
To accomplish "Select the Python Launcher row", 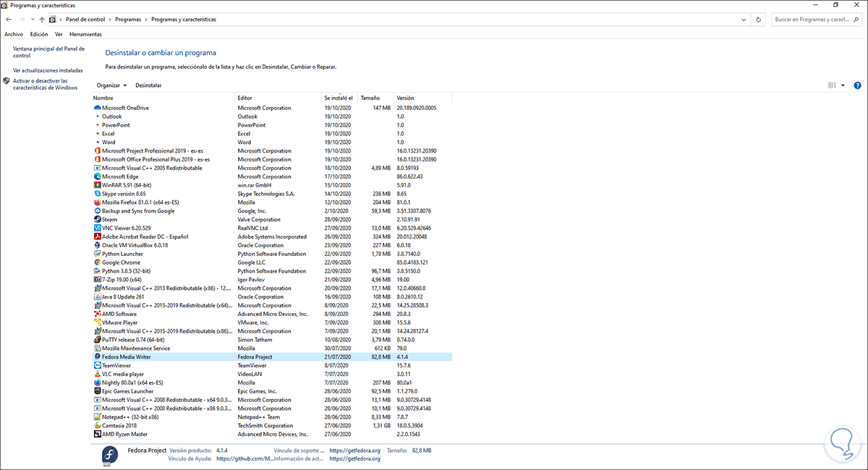I will tap(272, 254).
